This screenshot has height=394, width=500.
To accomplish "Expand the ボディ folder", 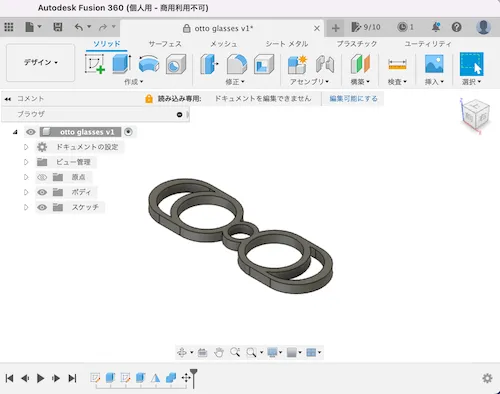I will 26,192.
